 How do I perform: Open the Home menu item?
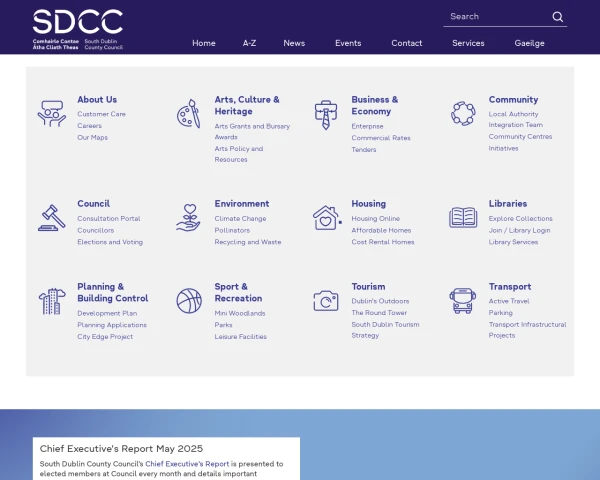click(x=204, y=43)
